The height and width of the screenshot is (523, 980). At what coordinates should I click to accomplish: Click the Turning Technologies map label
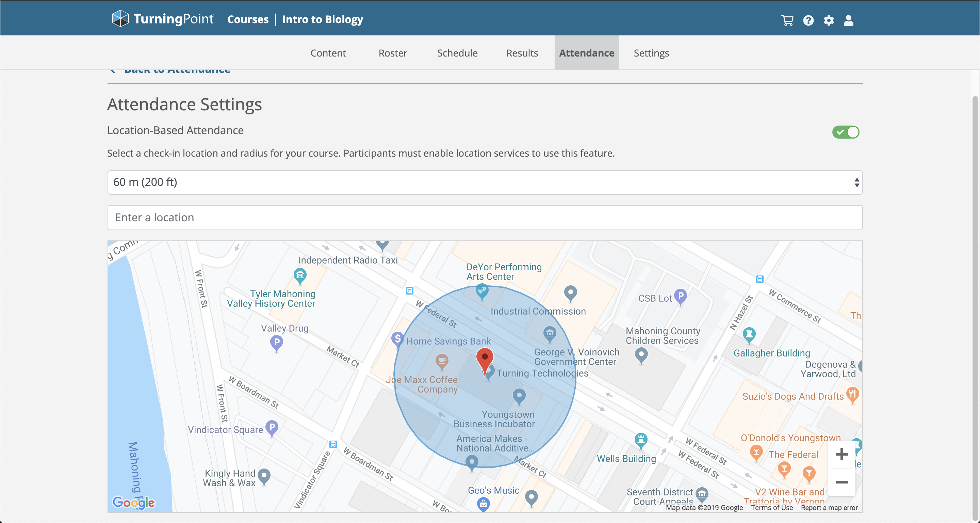coord(542,373)
